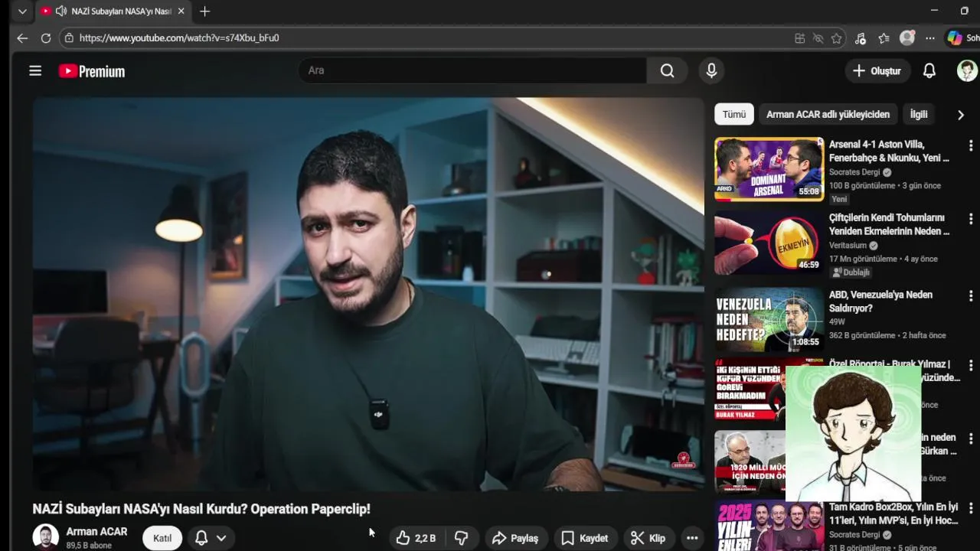Open 49W channel name
Image resolution: width=980 pixels, height=551 pixels.
coord(837,322)
